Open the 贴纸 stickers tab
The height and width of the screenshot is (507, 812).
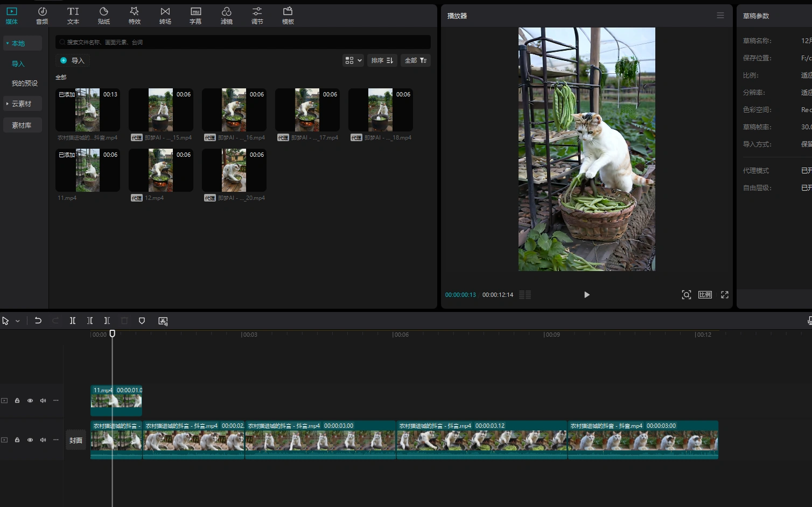[104, 16]
